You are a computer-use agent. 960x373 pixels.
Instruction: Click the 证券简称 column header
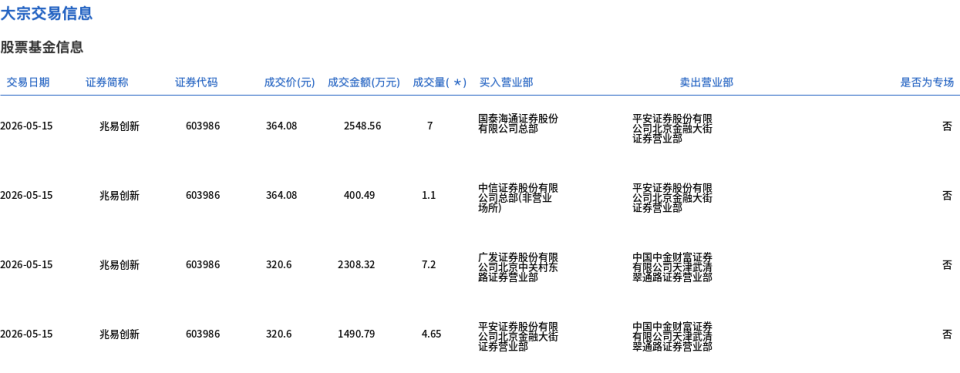click(107, 83)
